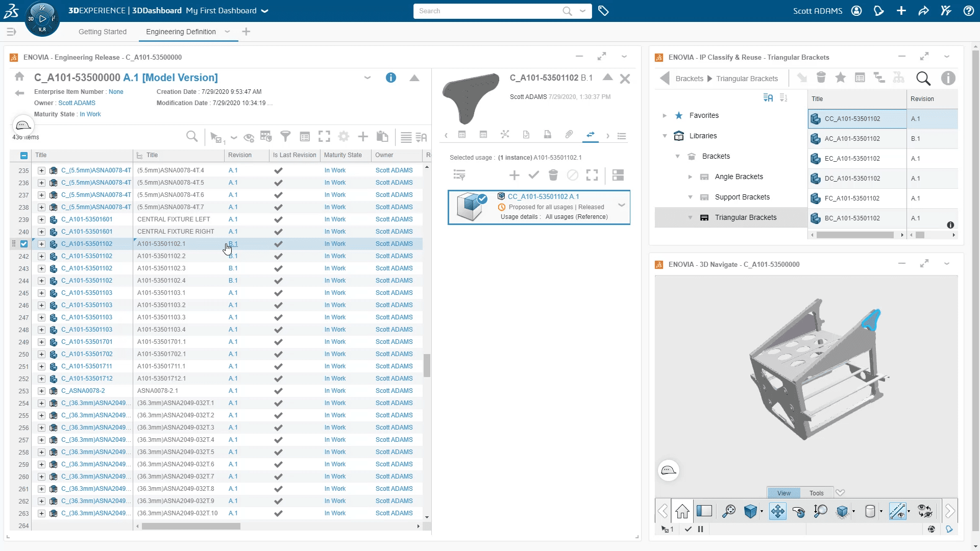Click the home view icon in 3D Navigate
The image size is (980, 551).
point(682,511)
